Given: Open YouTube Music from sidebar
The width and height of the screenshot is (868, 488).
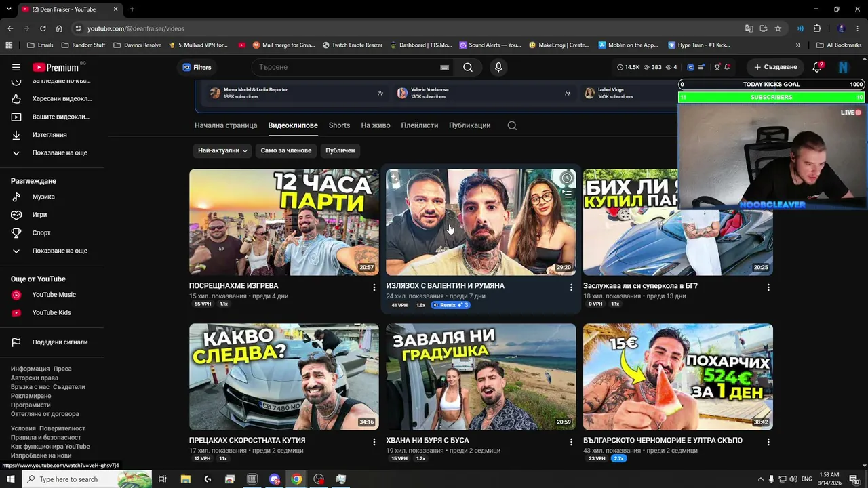Looking at the screenshot, I should 52,295.
